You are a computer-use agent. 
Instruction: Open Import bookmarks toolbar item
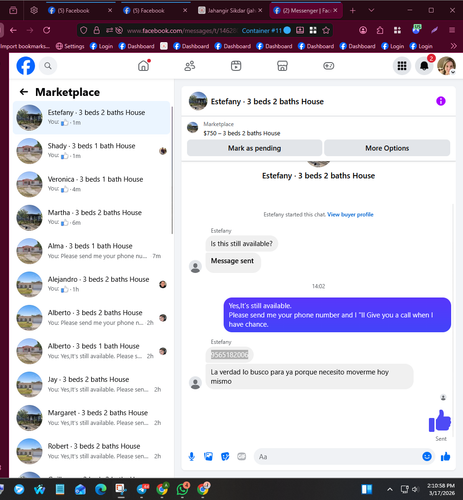point(25,46)
